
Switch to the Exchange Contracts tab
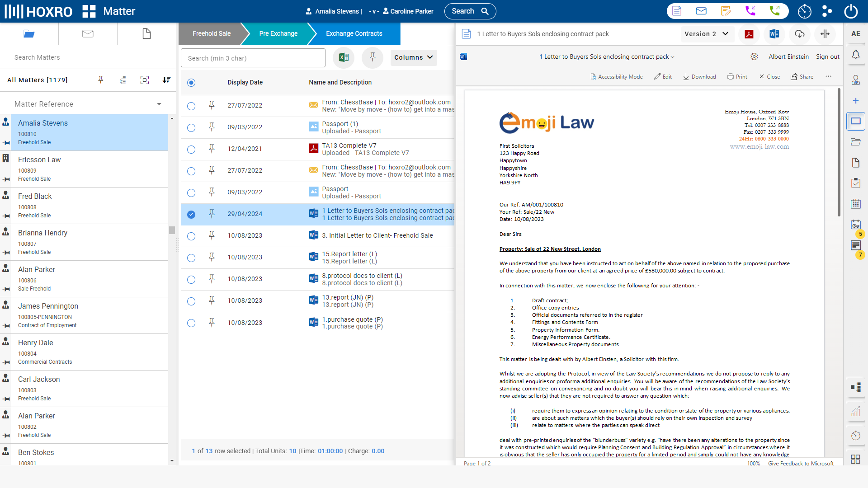click(x=354, y=33)
